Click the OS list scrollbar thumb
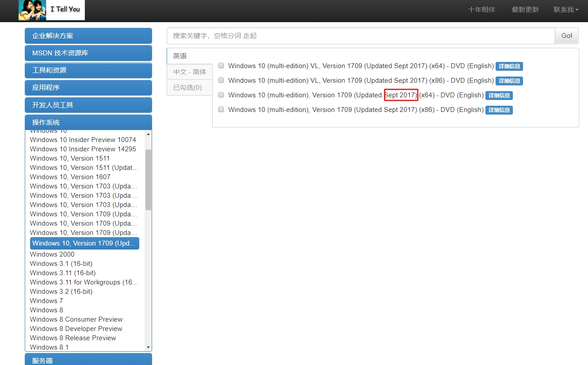588x365 pixels. (148, 179)
